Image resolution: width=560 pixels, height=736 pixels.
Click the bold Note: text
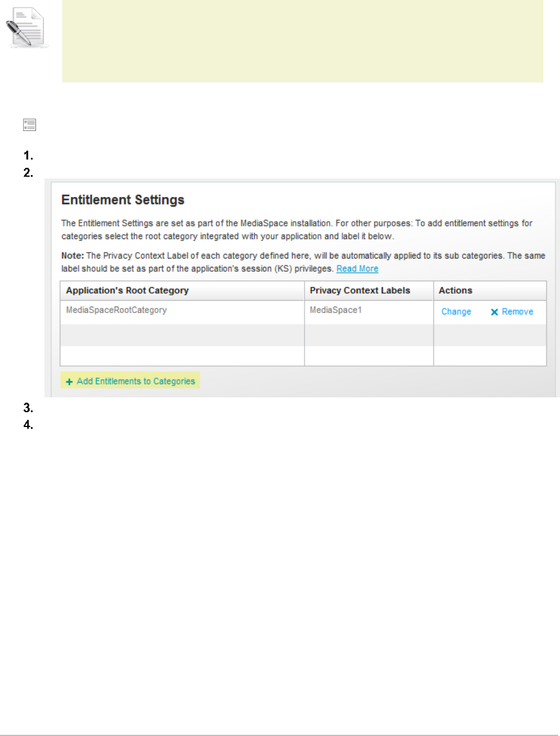[x=73, y=256]
